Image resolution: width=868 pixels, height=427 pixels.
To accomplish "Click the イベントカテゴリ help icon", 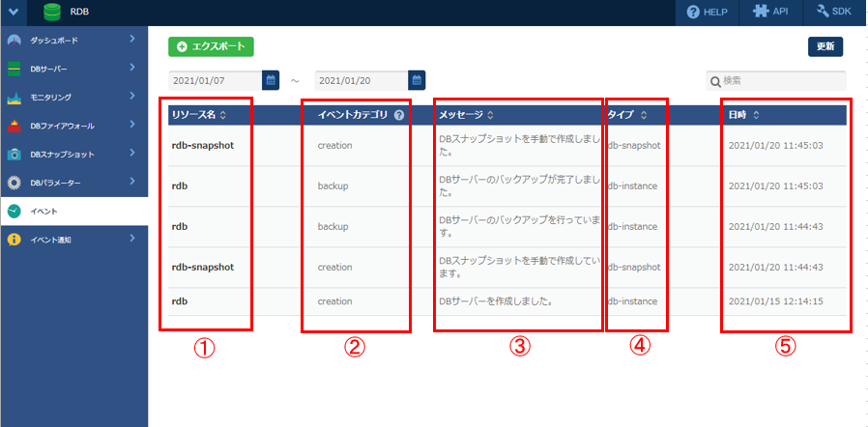I will pos(398,116).
